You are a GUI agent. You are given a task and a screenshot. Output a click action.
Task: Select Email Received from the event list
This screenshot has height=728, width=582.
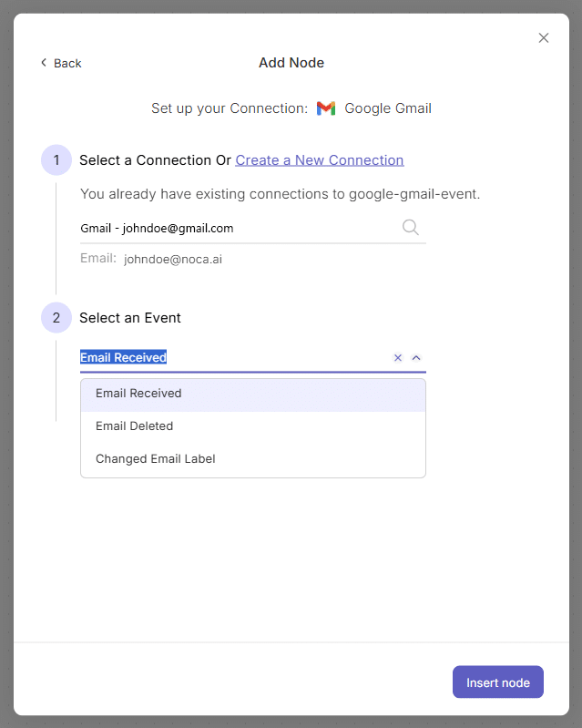(253, 395)
